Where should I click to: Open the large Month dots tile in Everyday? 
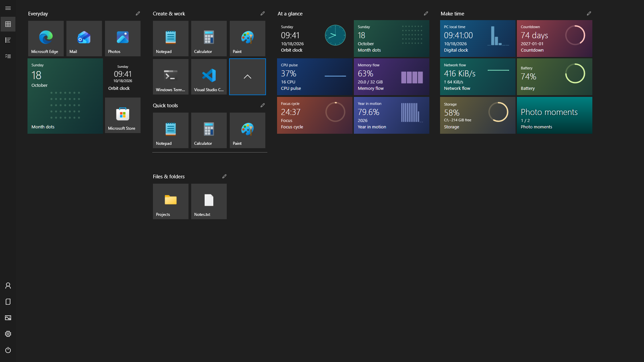[65, 96]
